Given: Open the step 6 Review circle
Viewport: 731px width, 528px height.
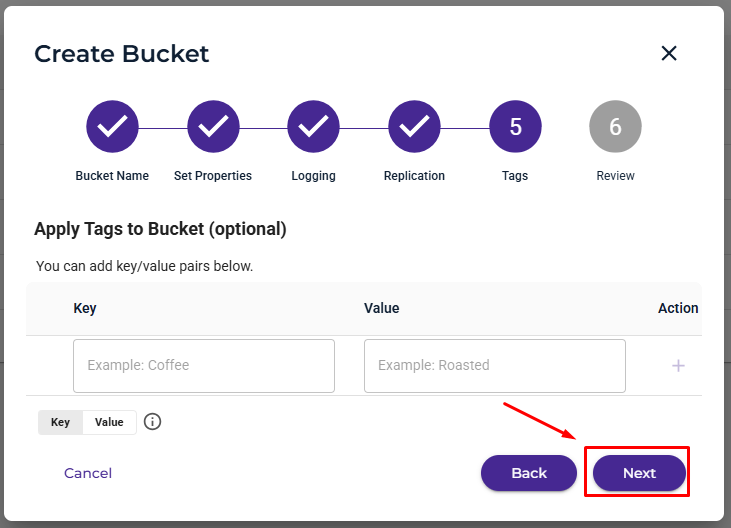Looking at the screenshot, I should point(615,126).
